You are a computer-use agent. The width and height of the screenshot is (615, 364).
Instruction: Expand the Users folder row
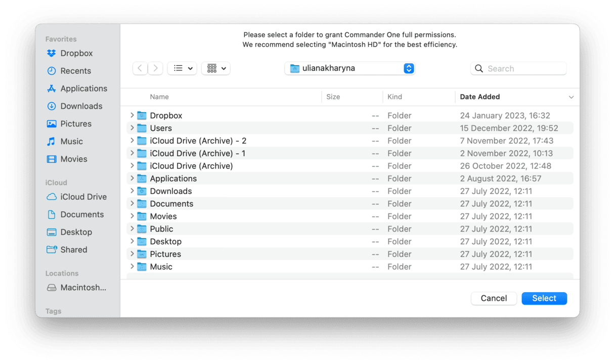coord(132,128)
